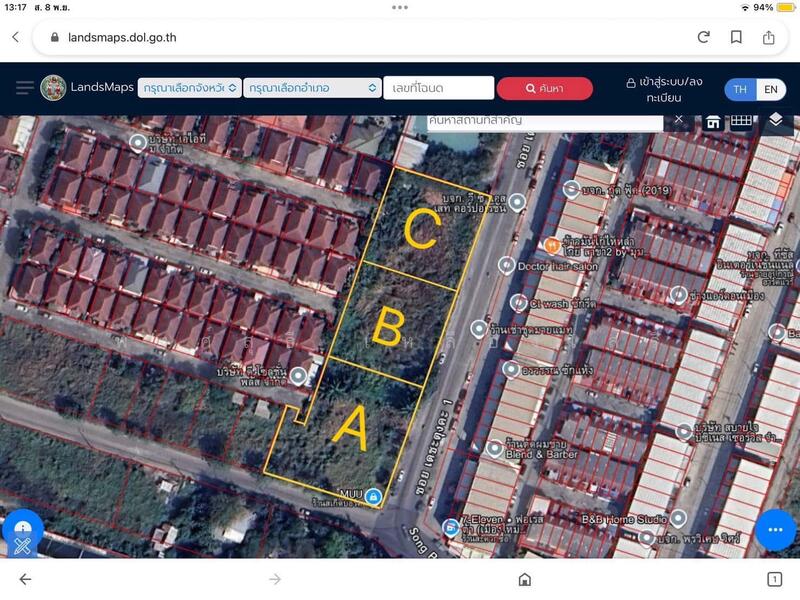Open the map layers stack icon

click(776, 120)
